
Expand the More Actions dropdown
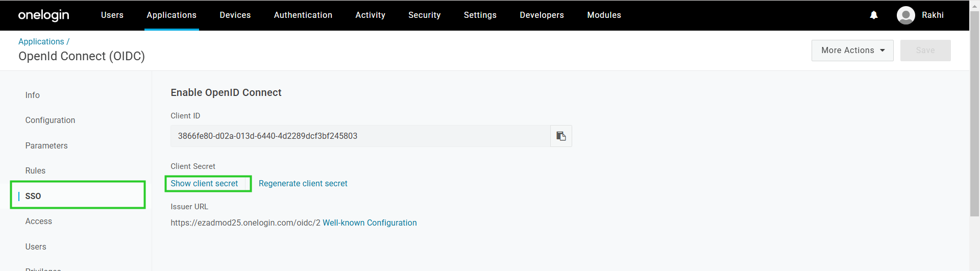(x=852, y=51)
